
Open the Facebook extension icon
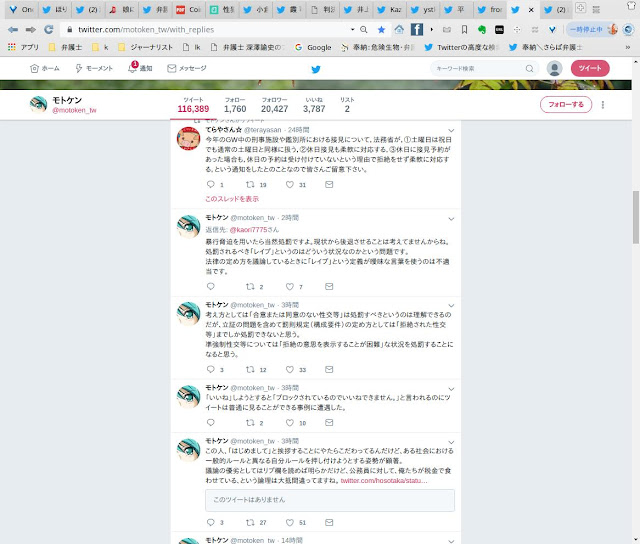(x=416, y=29)
